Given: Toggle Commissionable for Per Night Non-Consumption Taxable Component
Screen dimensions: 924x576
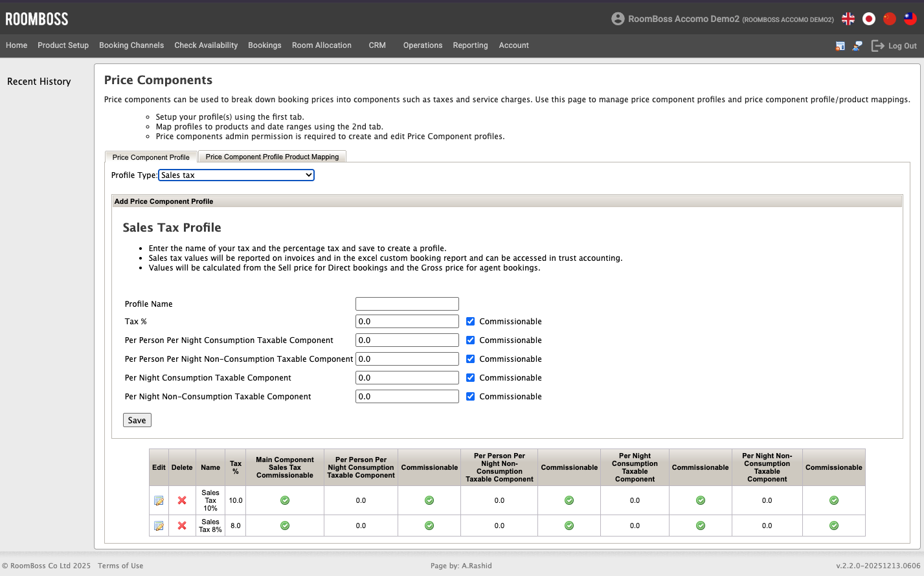Looking at the screenshot, I should 471,397.
